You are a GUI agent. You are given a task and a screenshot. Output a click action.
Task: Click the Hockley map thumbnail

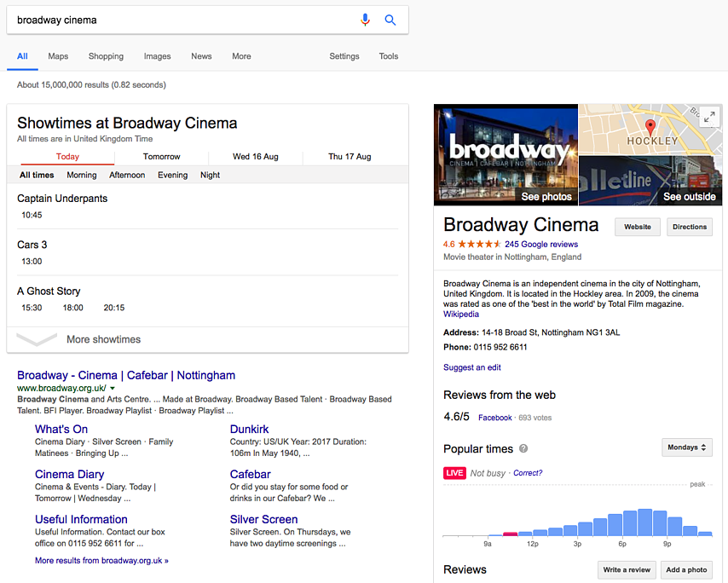click(650, 130)
